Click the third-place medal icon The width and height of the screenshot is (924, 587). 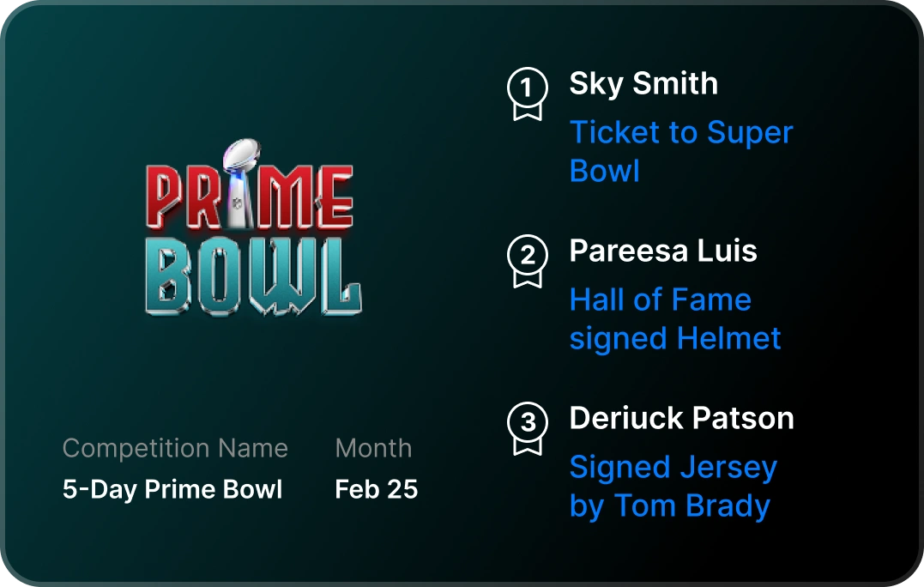coord(528,427)
